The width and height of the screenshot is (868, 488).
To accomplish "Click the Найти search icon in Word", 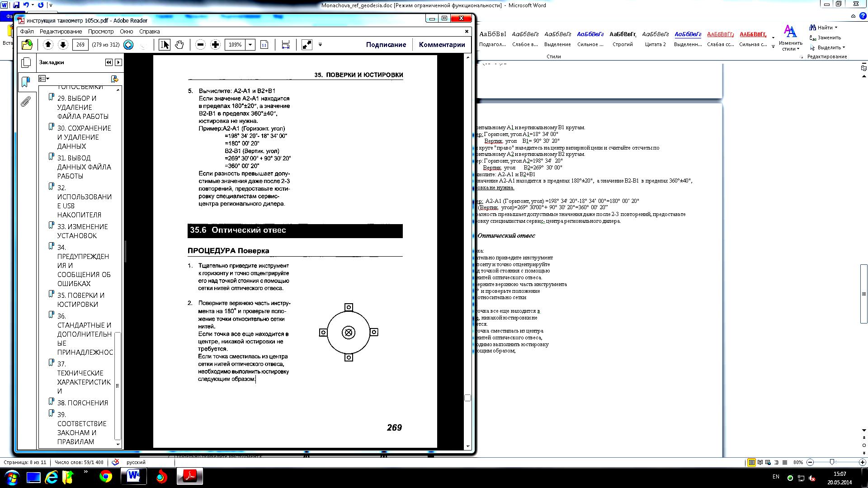I will 812,28.
